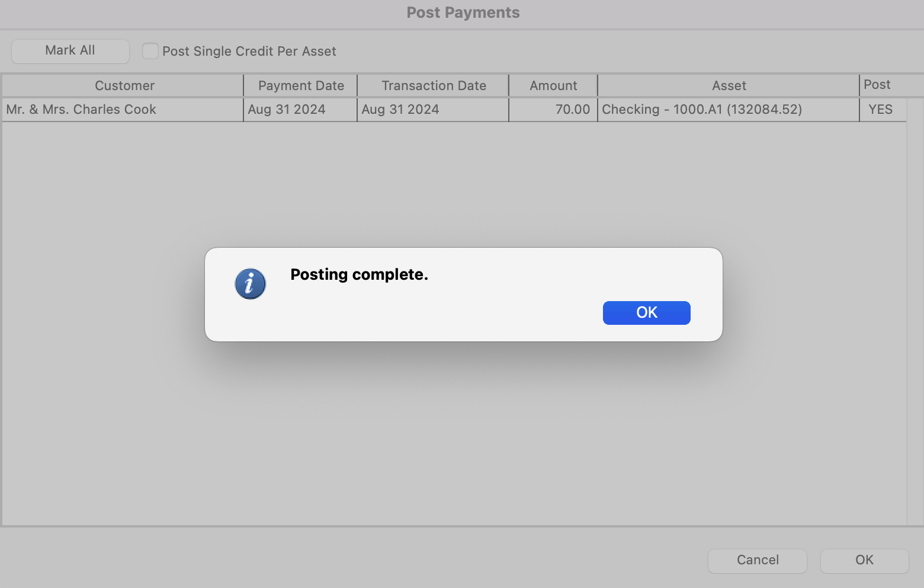This screenshot has width=924, height=588.
Task: Click the Aug 31 2024 transaction date cell
Action: [x=400, y=110]
